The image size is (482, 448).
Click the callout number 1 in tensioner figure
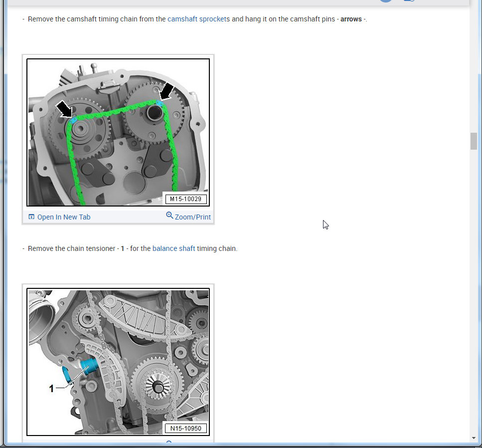[x=51, y=389]
